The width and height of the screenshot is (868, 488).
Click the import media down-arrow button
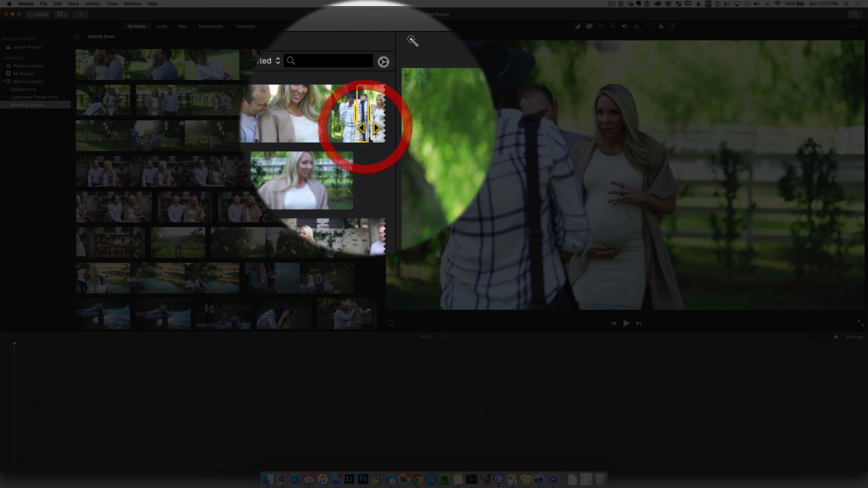[80, 14]
